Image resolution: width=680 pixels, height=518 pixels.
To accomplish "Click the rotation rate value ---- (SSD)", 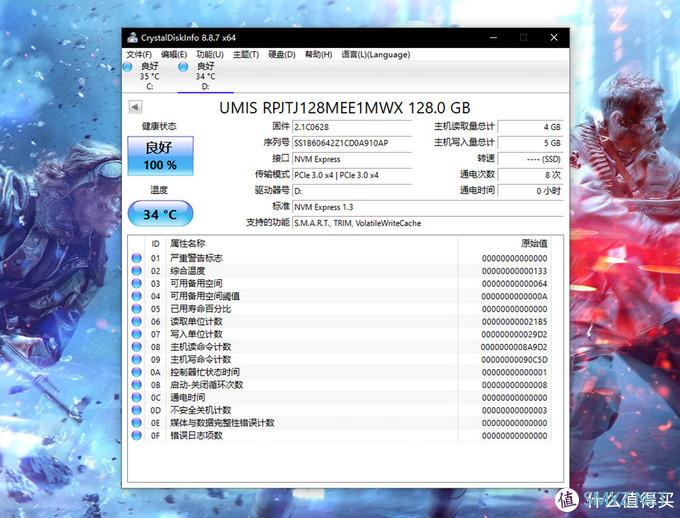I will (x=530, y=159).
